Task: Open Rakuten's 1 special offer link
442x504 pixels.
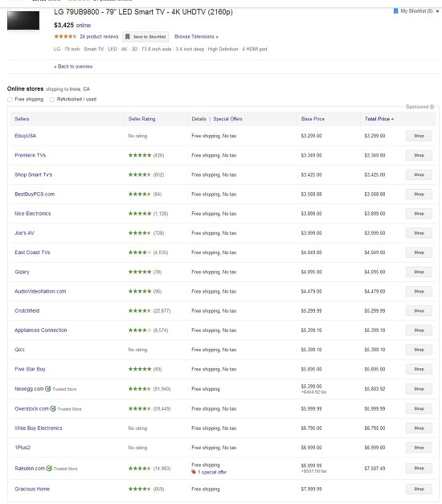Action: point(212,472)
